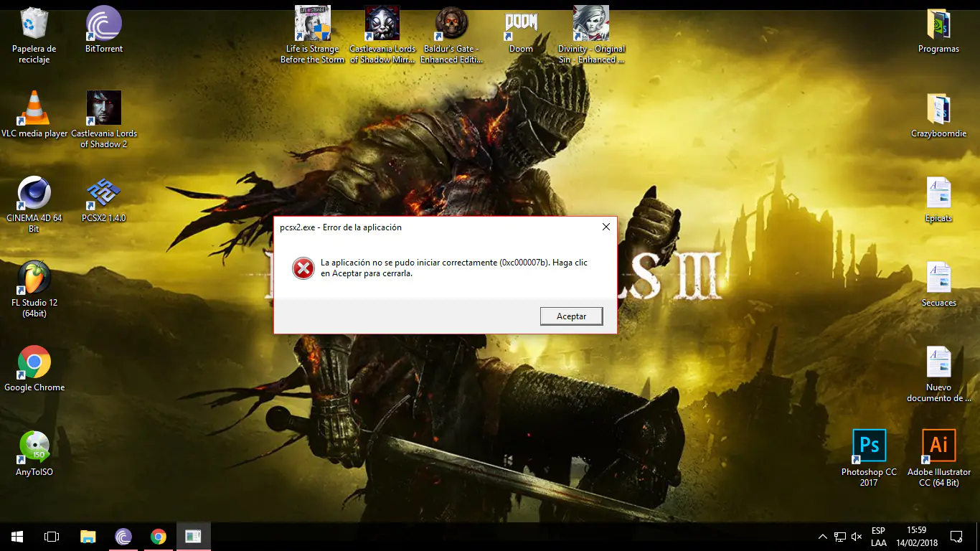Open File Explorer from the taskbar
The image size is (980, 551).
[x=88, y=537]
